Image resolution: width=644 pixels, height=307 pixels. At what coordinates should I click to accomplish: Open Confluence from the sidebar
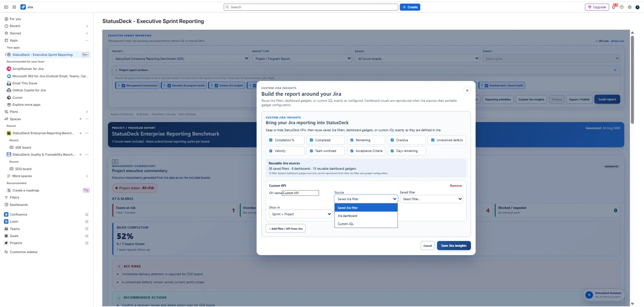(x=18, y=214)
